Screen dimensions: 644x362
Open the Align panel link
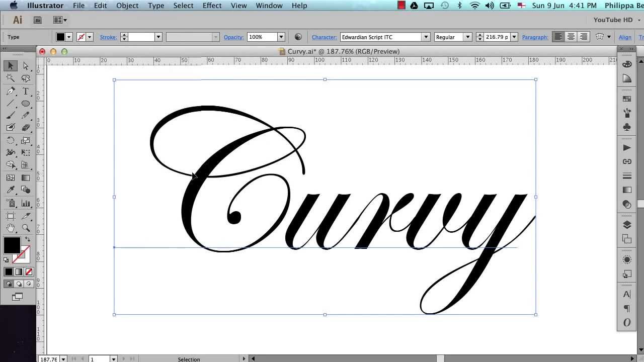625,37
